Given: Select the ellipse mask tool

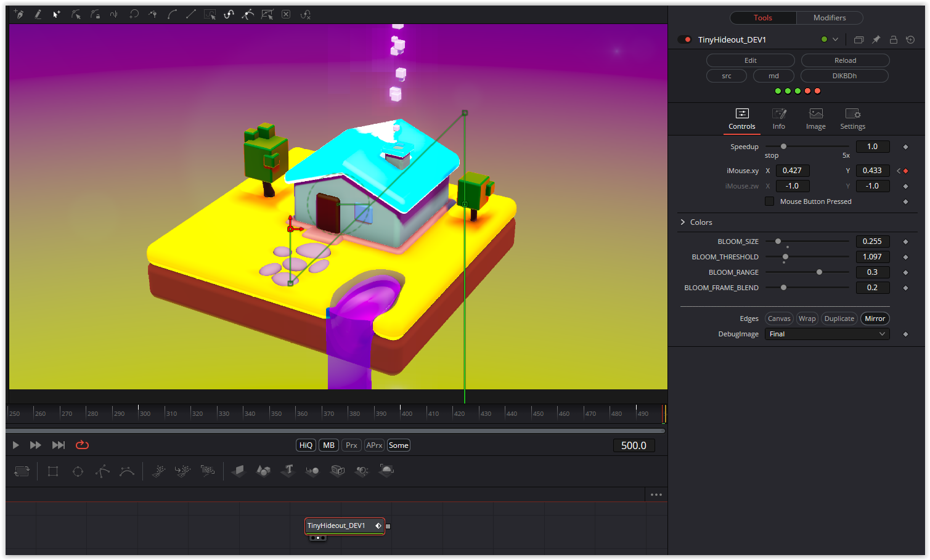Looking at the screenshot, I should tap(78, 471).
